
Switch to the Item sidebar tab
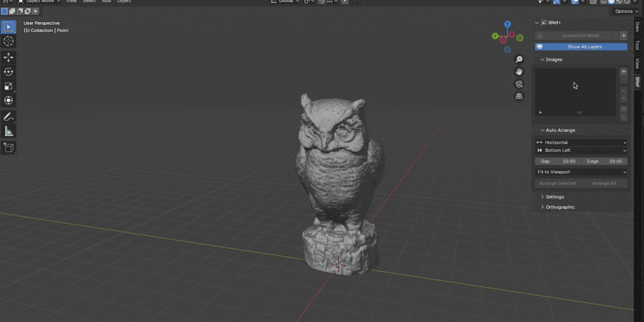point(638,27)
